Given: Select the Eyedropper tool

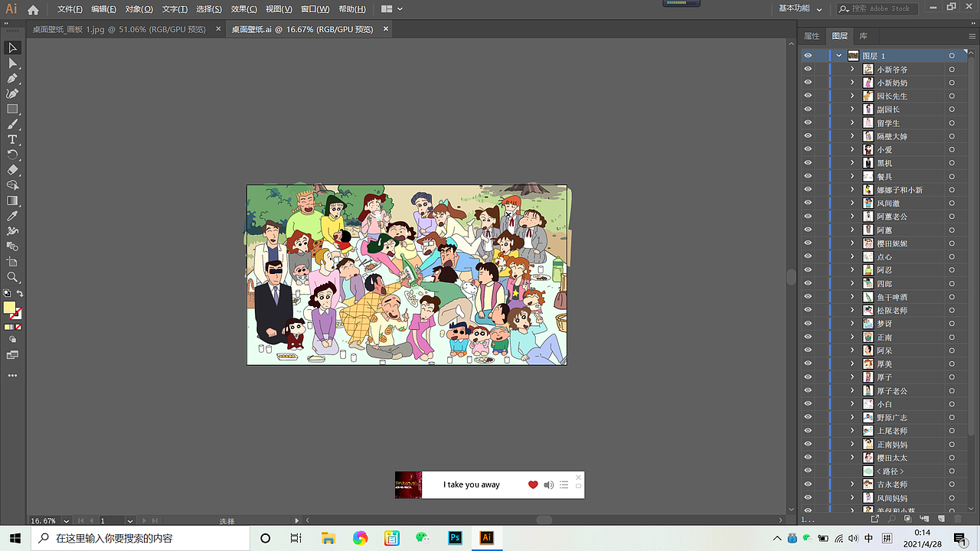Looking at the screenshot, I should (12, 216).
